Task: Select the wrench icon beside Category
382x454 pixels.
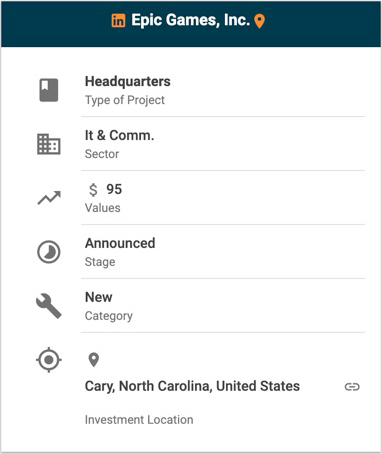Action: coord(49,306)
